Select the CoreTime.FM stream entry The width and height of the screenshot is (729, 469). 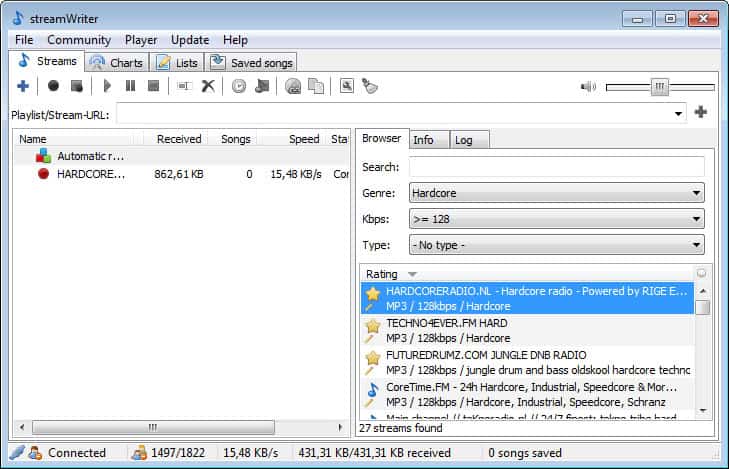pyautogui.click(x=528, y=395)
